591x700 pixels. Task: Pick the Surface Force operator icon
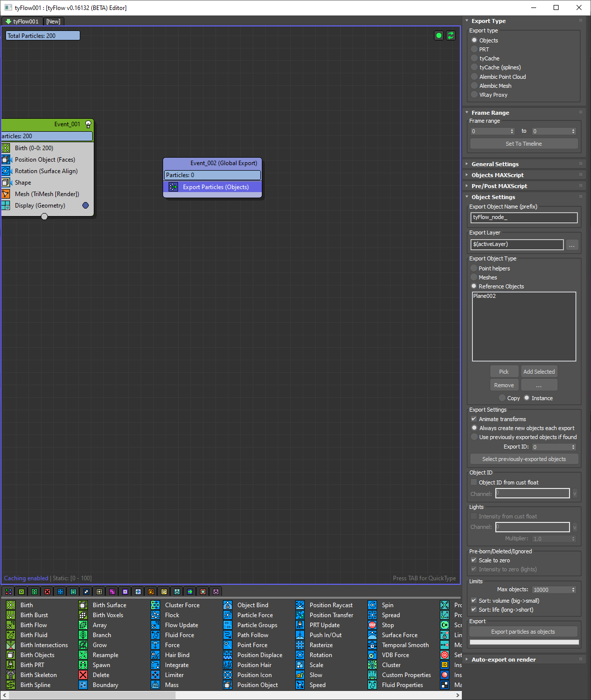[372, 635]
